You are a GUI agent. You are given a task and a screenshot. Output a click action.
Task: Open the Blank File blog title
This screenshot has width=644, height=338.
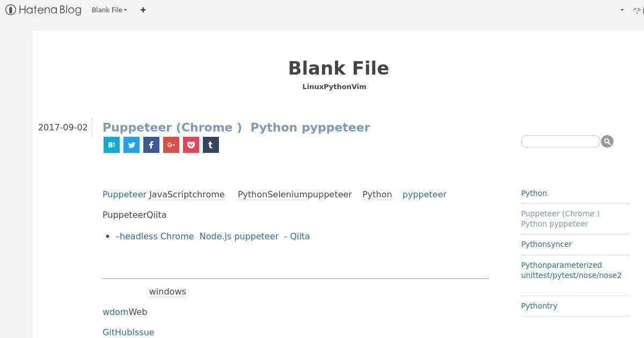pyautogui.click(x=339, y=68)
